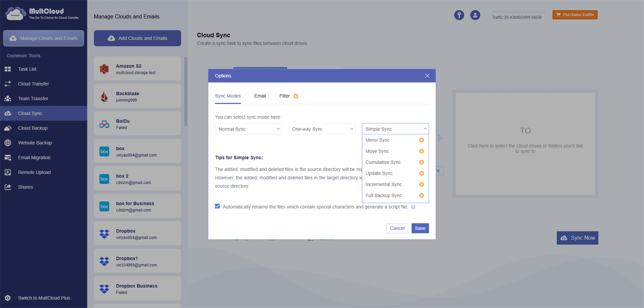The width and height of the screenshot is (644, 308).
Task: Click the Cloud Transfer arrows icon
Action: pyautogui.click(x=8, y=84)
